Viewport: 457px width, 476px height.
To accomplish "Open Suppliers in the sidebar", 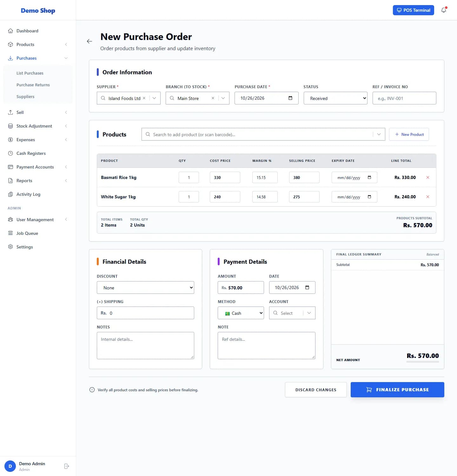I will [25, 96].
